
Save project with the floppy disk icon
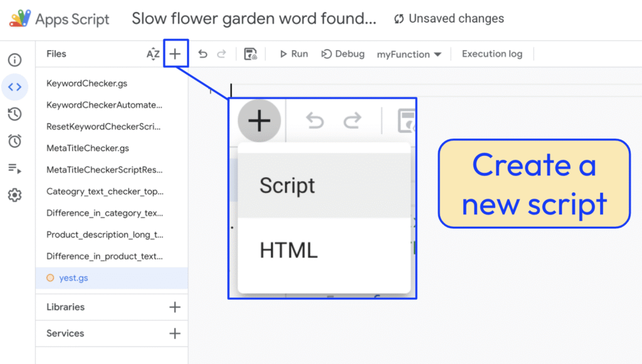pos(250,54)
